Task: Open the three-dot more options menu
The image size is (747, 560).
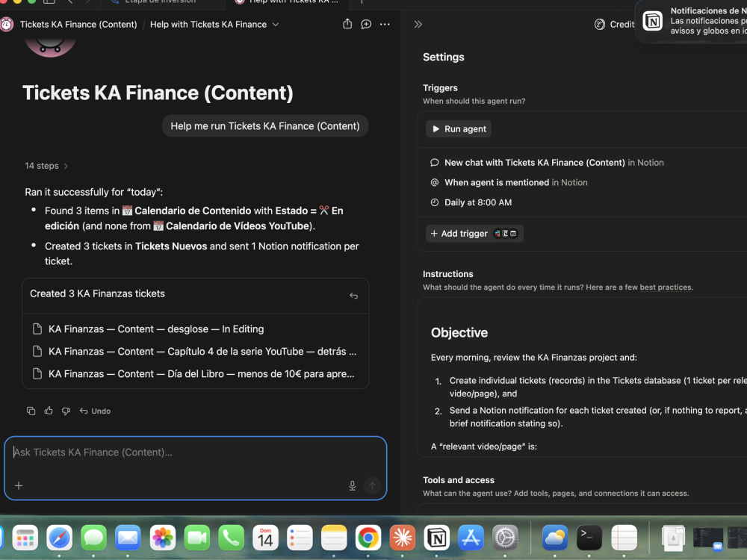Action: tap(385, 25)
